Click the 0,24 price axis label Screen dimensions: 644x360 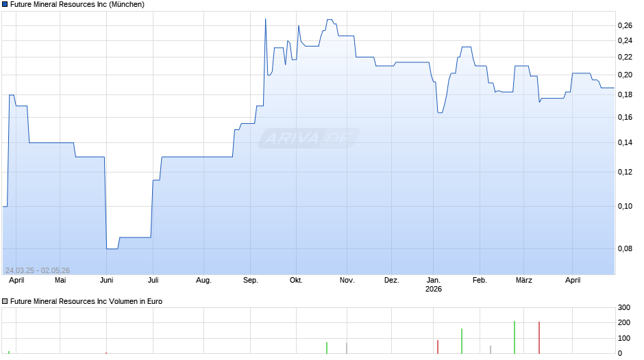(x=625, y=40)
